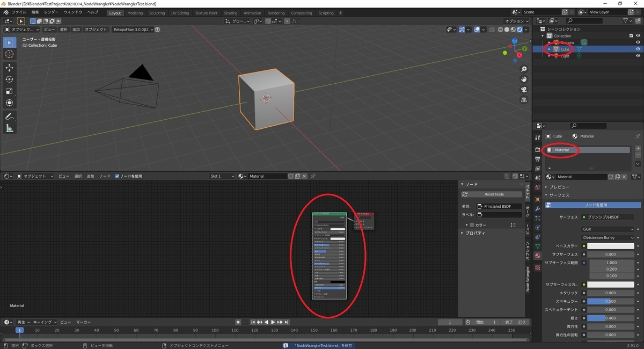Click the 名前 Principled BSDF name field
This screenshot has height=349, width=644.
[499, 206]
